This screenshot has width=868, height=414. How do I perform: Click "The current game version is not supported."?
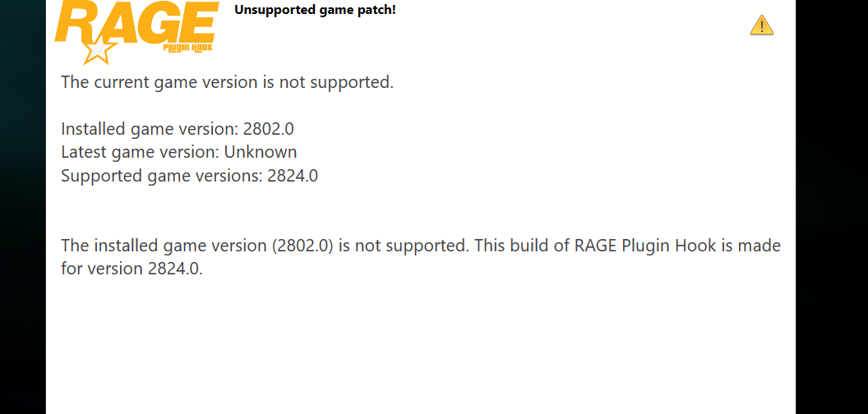[x=227, y=82]
